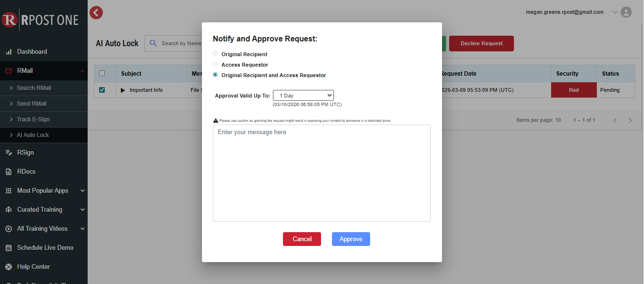Go to Track E-Sign
The width and height of the screenshot is (644, 284).
pyautogui.click(x=33, y=119)
